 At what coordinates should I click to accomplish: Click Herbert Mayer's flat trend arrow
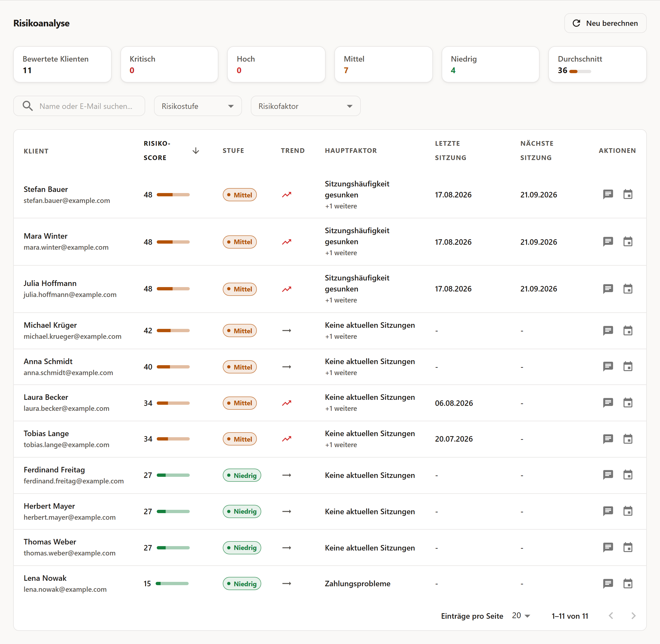point(287,511)
